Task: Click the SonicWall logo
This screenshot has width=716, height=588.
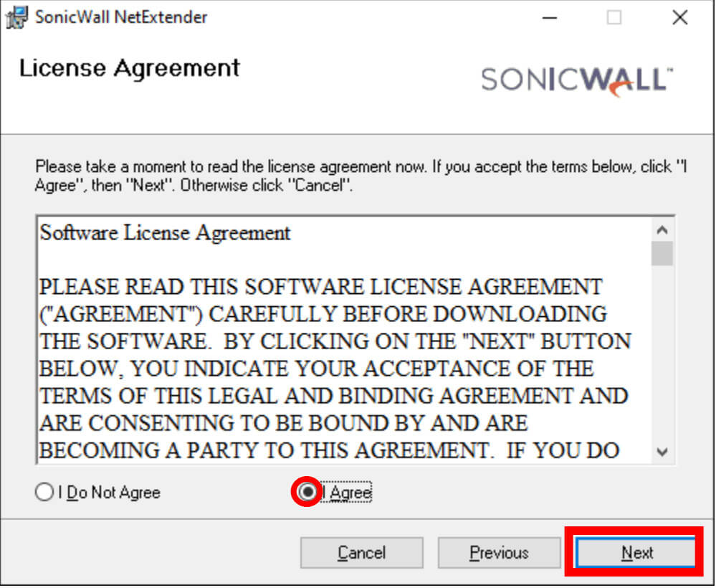Action: [577, 81]
